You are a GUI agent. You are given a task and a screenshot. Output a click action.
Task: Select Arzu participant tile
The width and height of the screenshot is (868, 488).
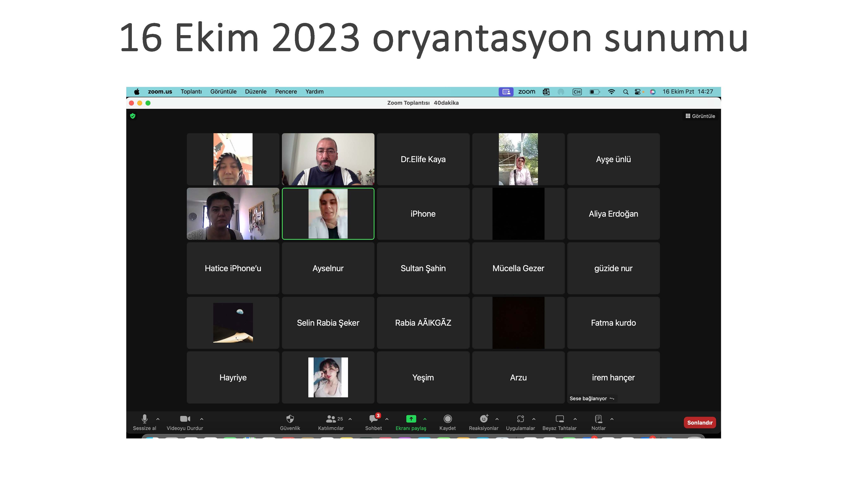pyautogui.click(x=518, y=377)
